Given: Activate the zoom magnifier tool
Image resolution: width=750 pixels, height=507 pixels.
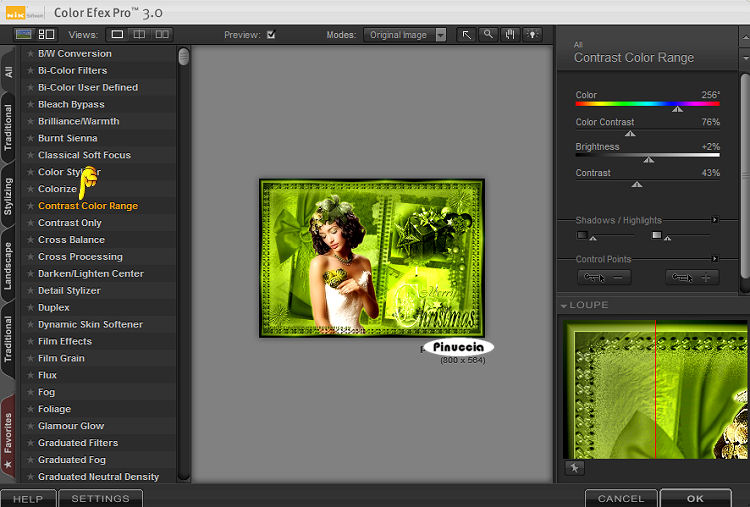Looking at the screenshot, I should pos(488,34).
